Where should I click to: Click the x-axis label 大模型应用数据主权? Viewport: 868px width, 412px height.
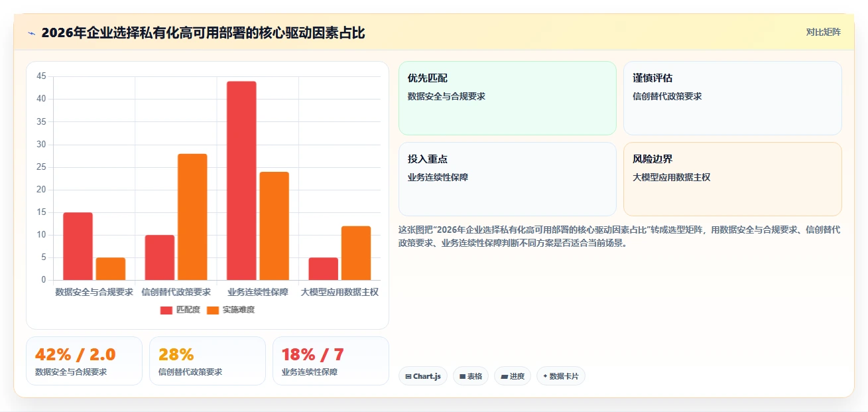(x=340, y=292)
